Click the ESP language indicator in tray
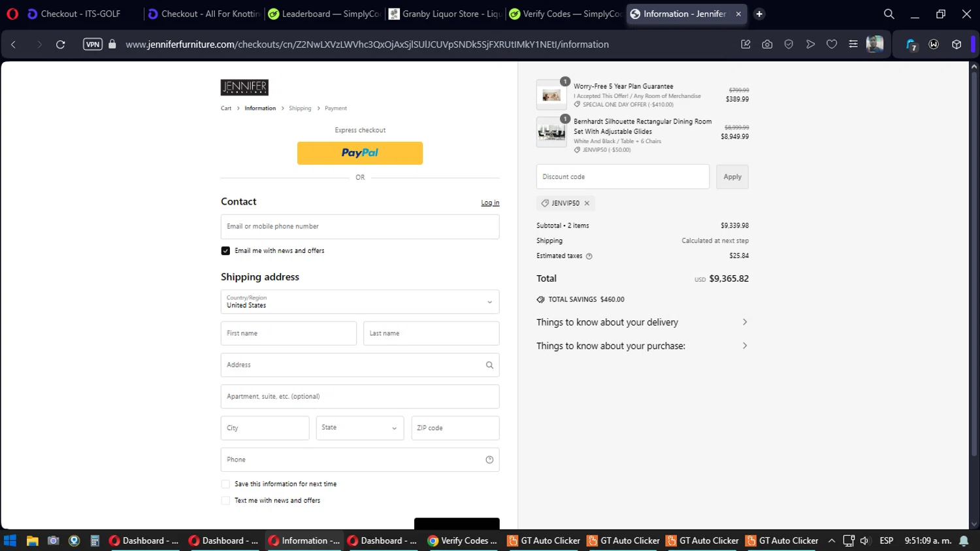This screenshot has width=980, height=551. coord(887,541)
